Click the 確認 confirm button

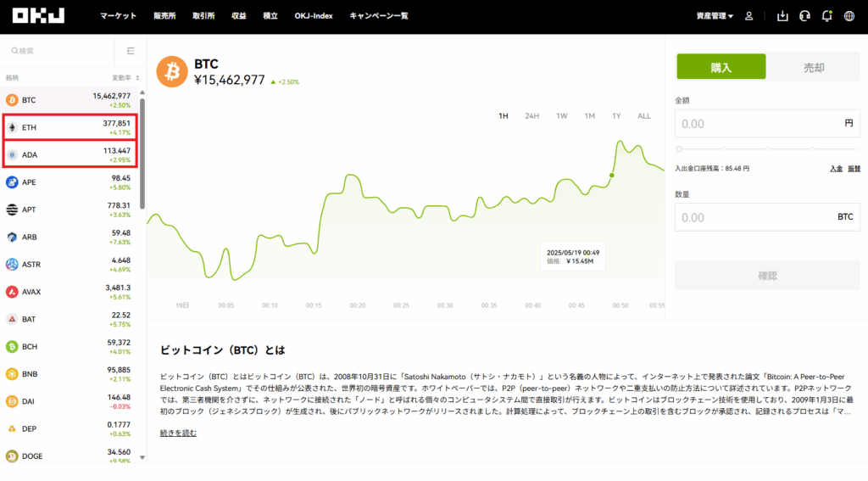click(x=767, y=276)
